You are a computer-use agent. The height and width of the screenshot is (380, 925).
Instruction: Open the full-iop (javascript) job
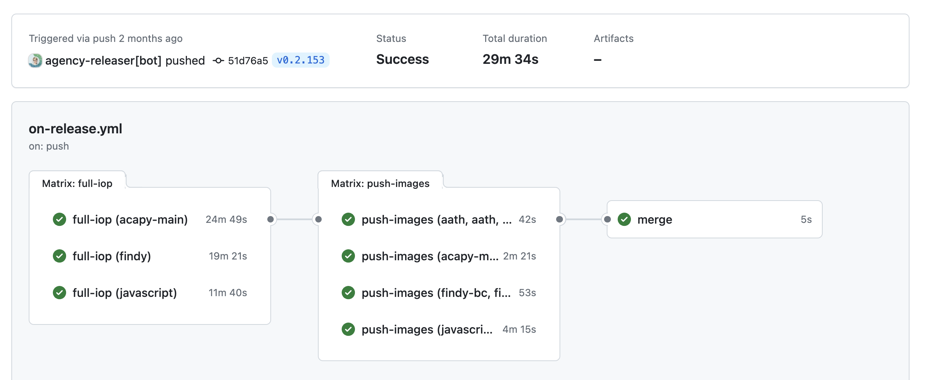point(150,293)
